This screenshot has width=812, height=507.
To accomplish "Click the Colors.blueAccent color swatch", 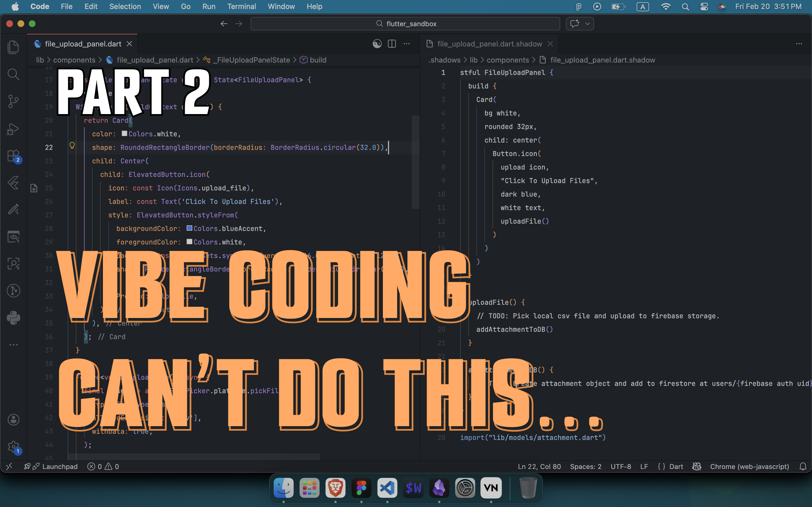I will pos(189,228).
